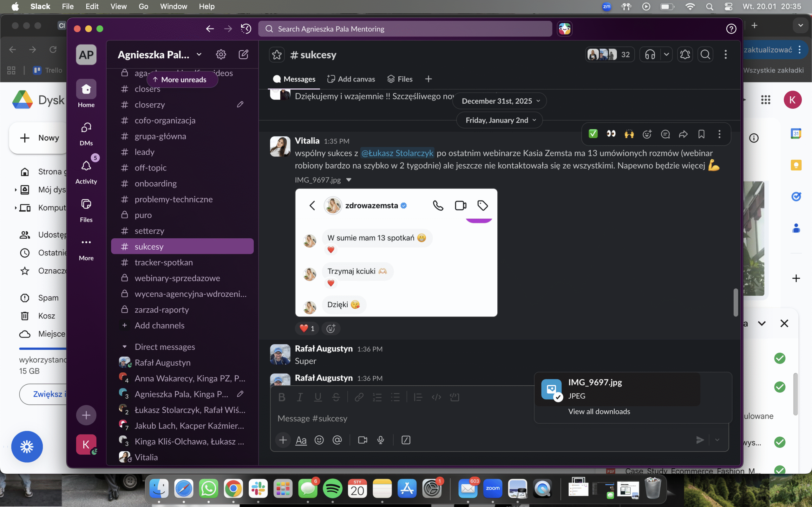Click View all downloads link
Viewport: 812px width, 507px height.
tap(599, 411)
